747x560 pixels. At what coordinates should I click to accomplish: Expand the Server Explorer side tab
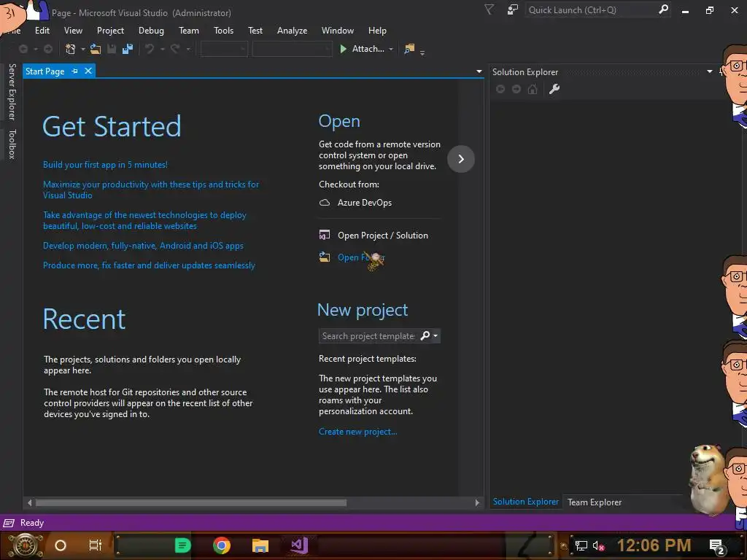(12, 92)
